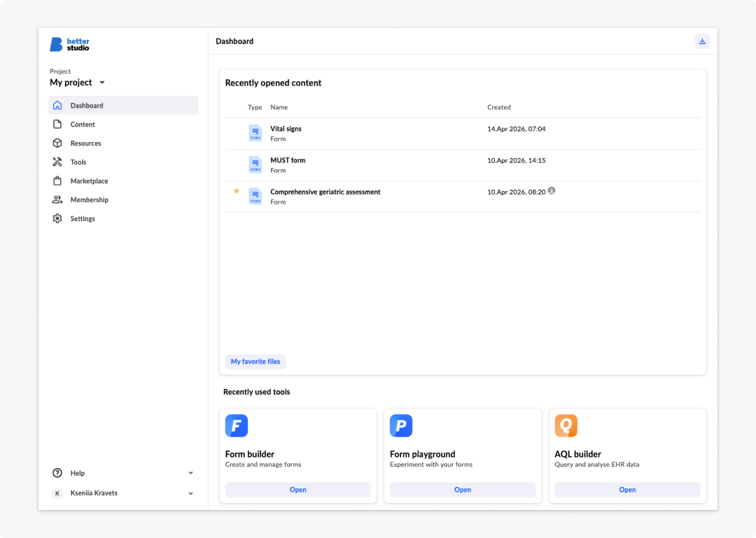The height and width of the screenshot is (538, 756).
Task: Click the Help label in sidebar
Action: coord(77,473)
